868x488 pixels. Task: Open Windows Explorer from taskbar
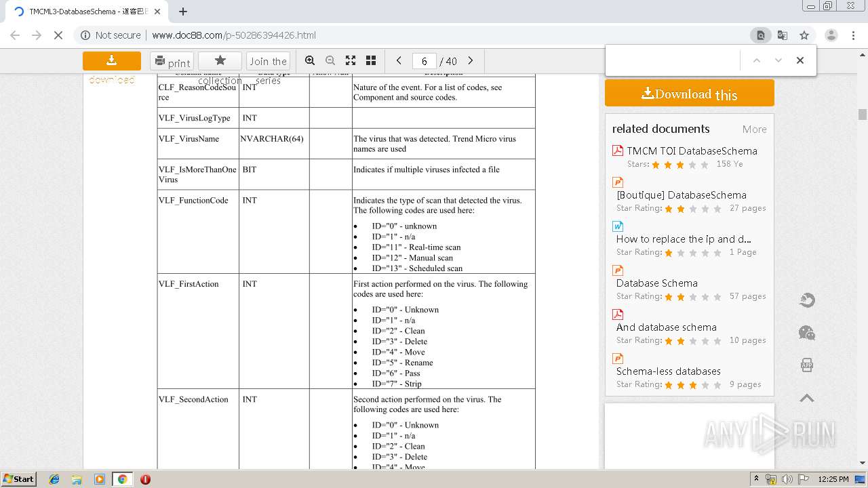pyautogui.click(x=77, y=479)
